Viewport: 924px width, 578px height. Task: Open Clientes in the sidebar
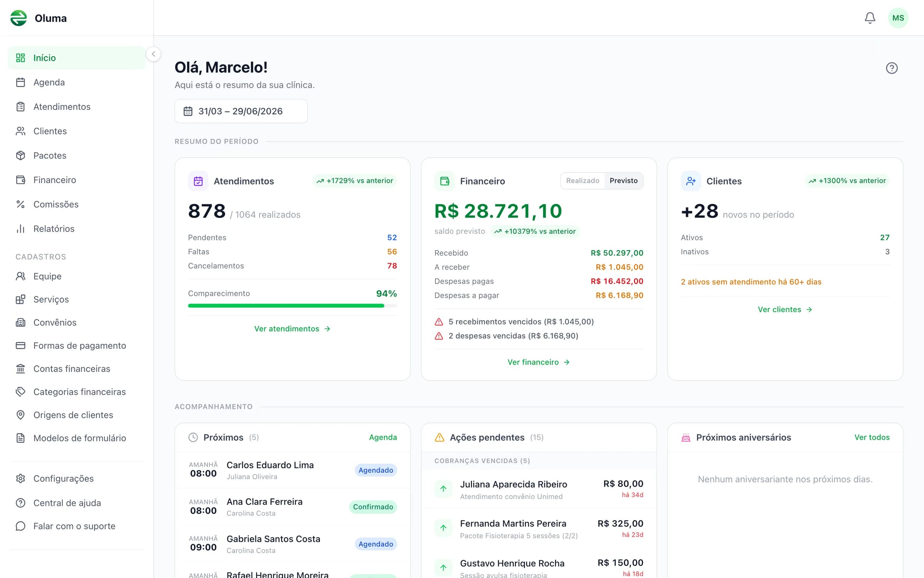[x=77, y=131]
